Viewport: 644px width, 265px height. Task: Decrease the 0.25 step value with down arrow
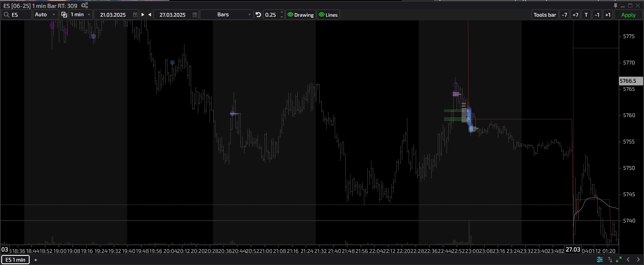click(282, 17)
